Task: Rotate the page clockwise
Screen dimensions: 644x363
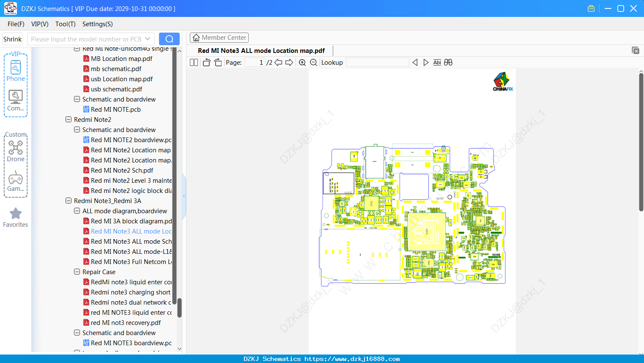Action: [x=218, y=63]
